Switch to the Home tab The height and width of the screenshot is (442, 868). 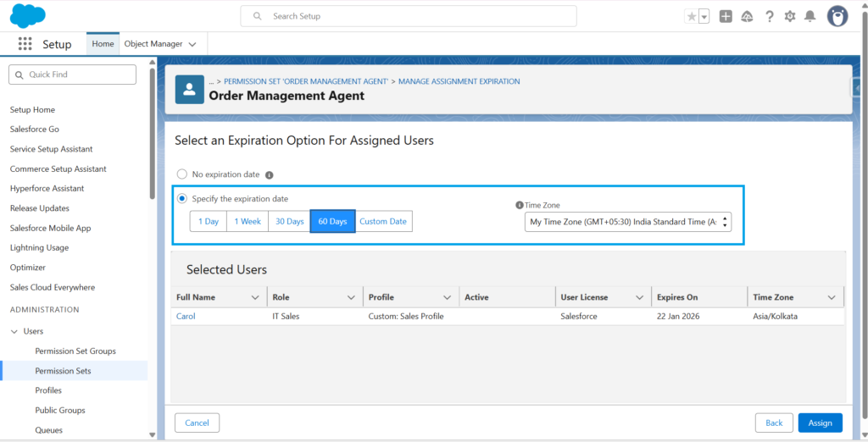click(103, 44)
